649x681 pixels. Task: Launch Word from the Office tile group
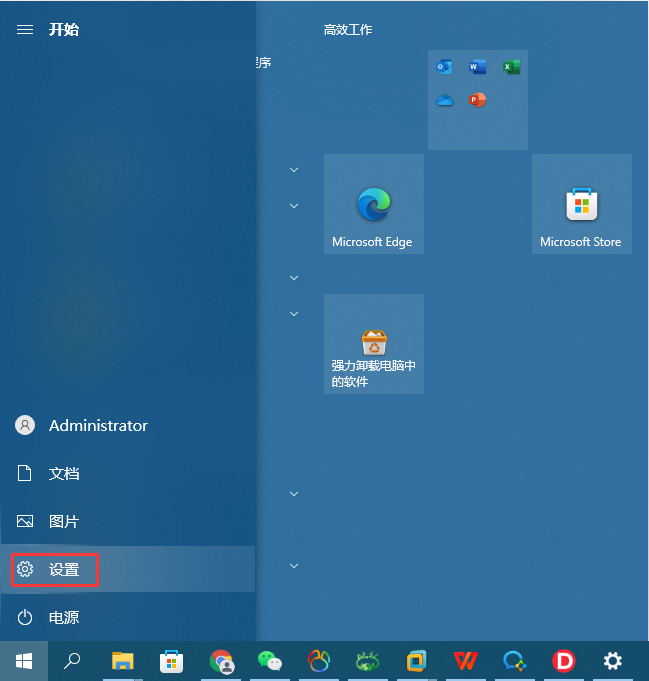478,67
